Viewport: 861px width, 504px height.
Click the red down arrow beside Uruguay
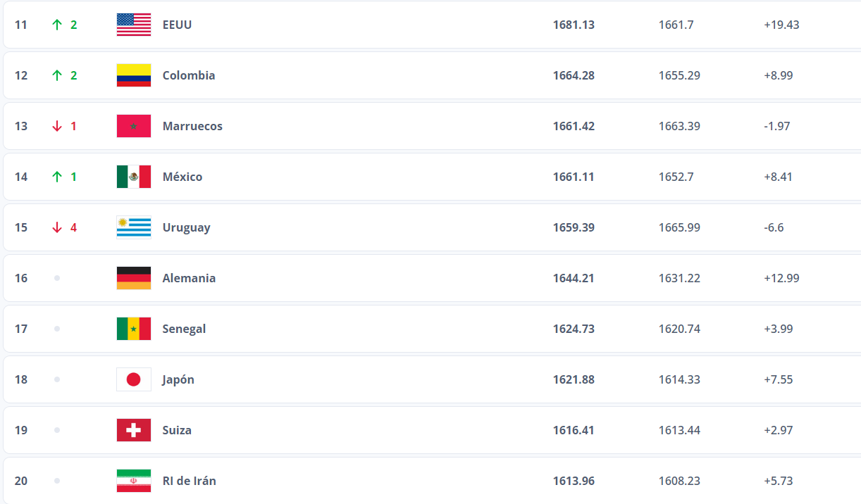pyautogui.click(x=57, y=227)
